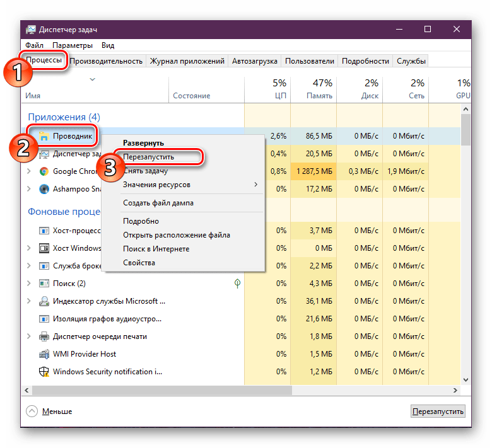Sort by the Сеть column header
Viewport: 492px width, 448px height.
pos(406,90)
